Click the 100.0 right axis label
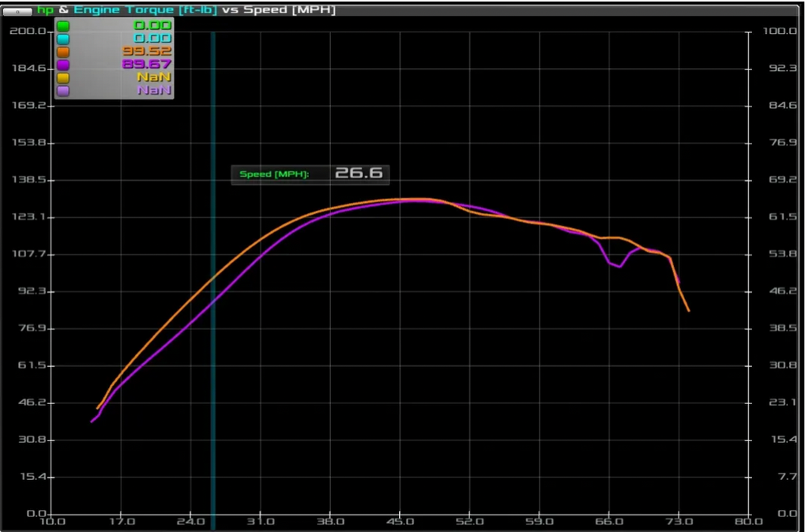809x532 pixels. pyautogui.click(x=780, y=32)
